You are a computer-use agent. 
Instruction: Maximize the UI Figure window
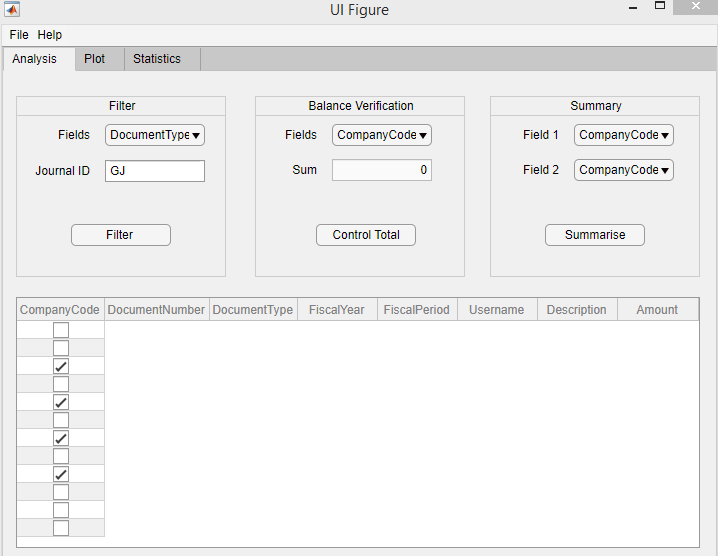(660, 6)
